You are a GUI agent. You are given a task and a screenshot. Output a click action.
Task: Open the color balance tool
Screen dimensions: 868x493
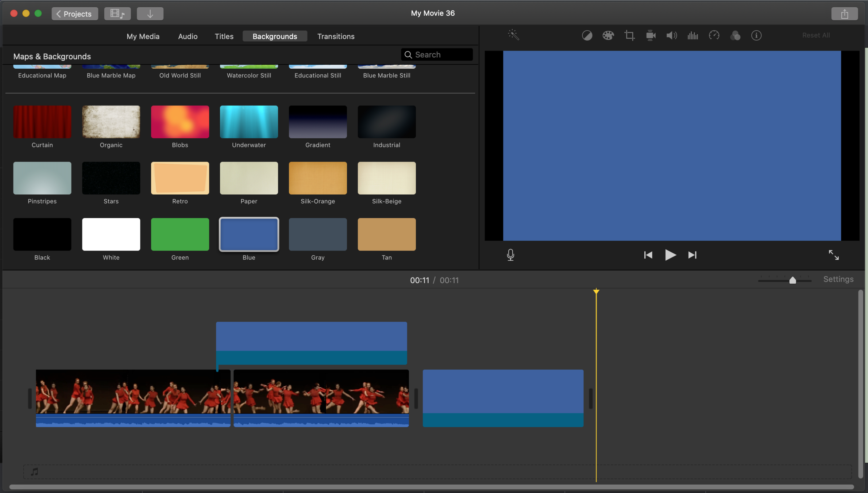(x=587, y=35)
